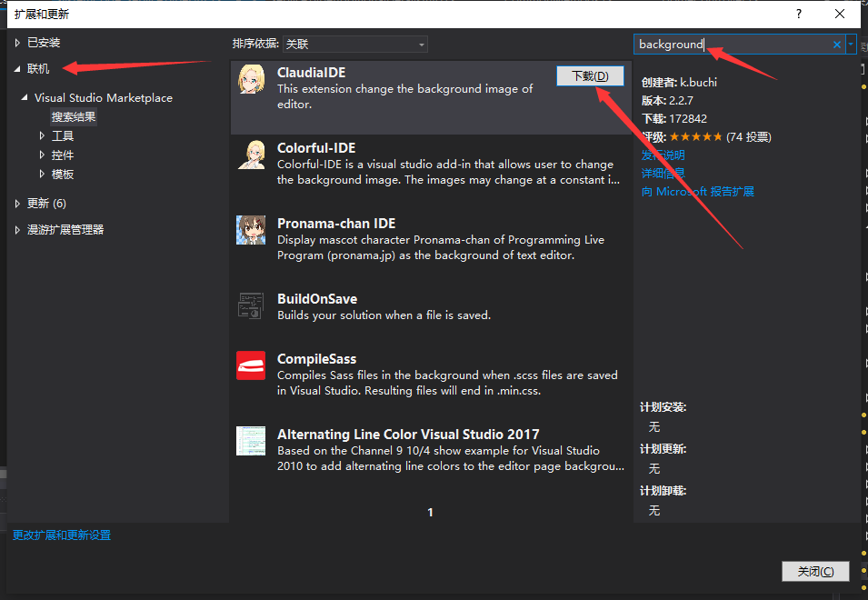Click the Colorful-IDE extension icon

click(251, 155)
